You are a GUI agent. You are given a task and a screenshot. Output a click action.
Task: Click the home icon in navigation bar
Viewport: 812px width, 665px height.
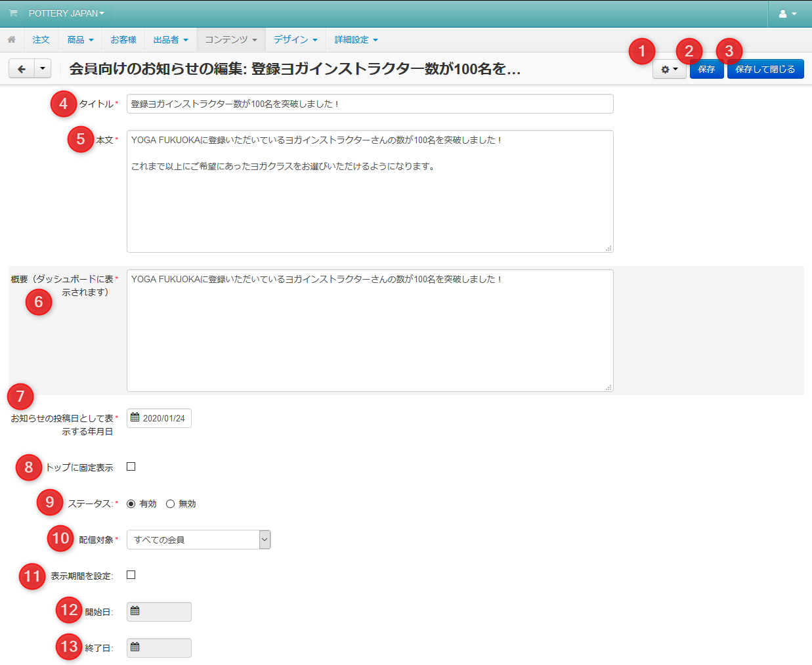tap(12, 40)
